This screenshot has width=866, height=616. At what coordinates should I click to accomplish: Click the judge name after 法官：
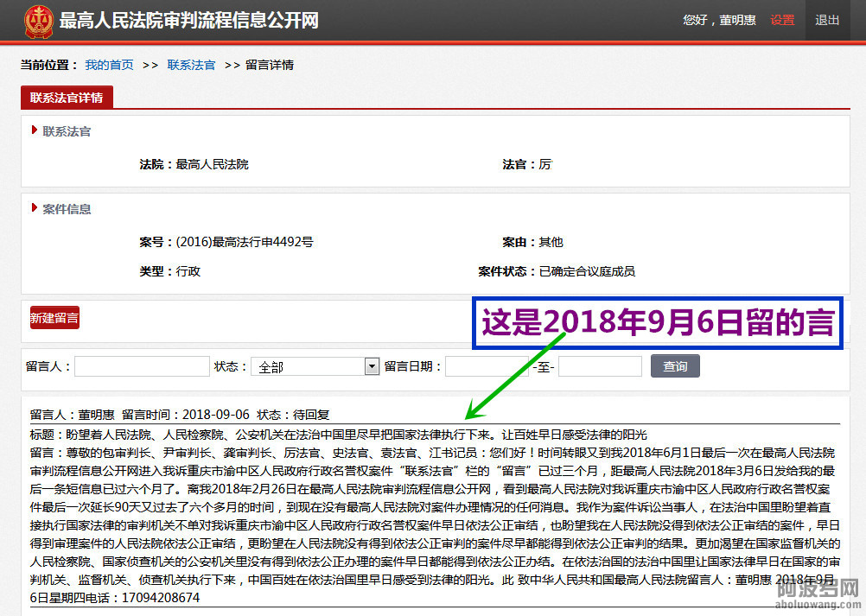click(x=545, y=164)
